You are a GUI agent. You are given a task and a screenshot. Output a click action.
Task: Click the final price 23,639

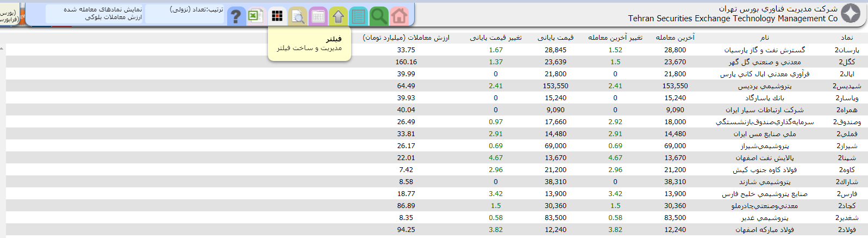pyautogui.click(x=555, y=62)
